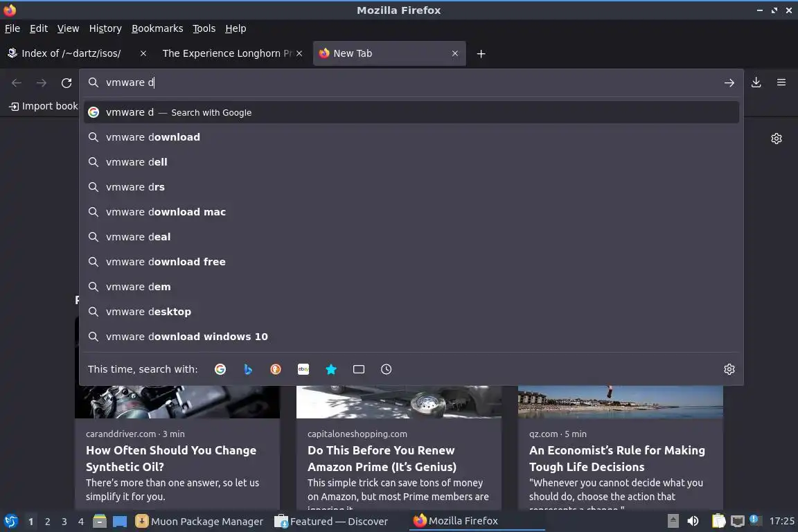Close The Experience Longhorn tab
Screen dimensions: 798x532
point(299,53)
